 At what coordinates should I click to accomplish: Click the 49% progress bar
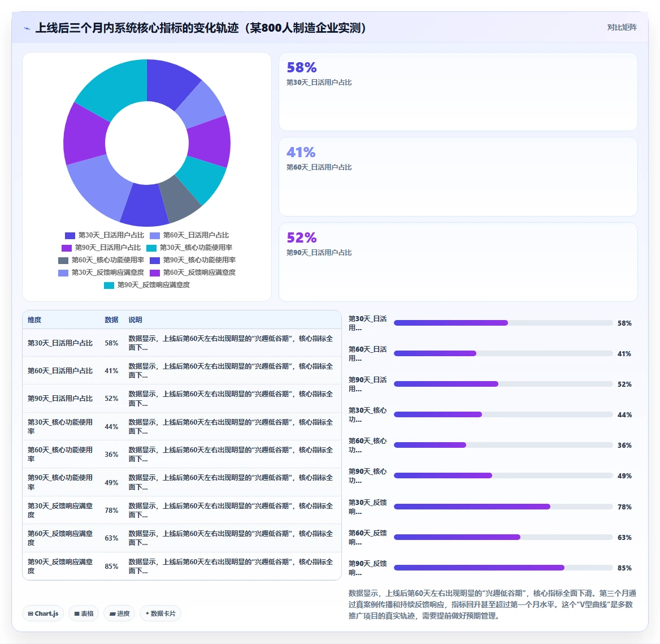503,476
